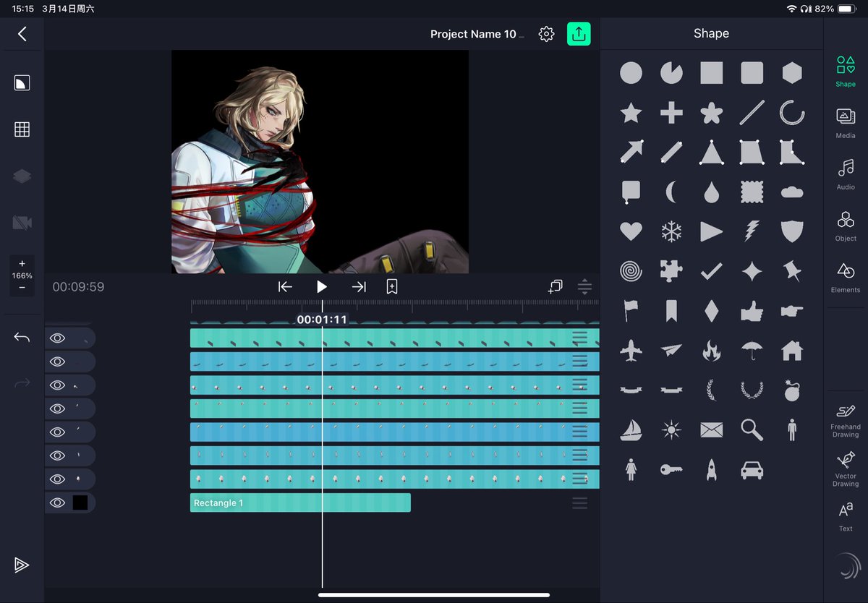
Task: Expand or collapse the timeline height
Action: (585, 287)
